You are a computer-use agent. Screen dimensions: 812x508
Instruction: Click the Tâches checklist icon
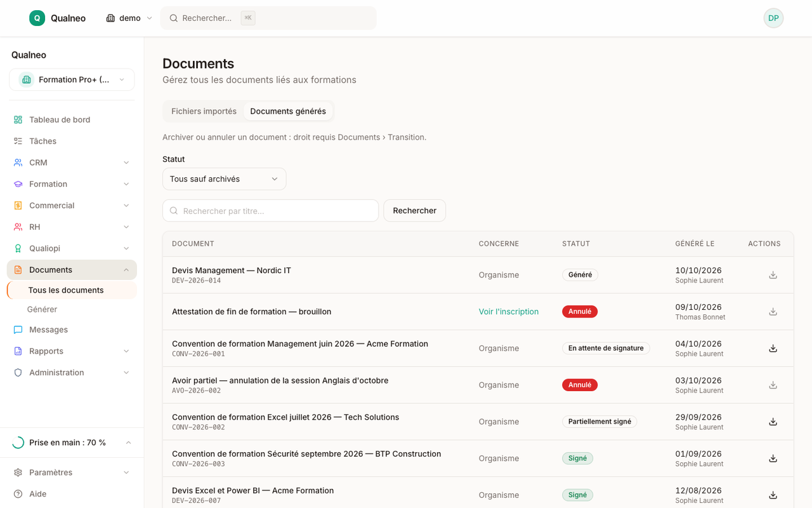(x=18, y=141)
